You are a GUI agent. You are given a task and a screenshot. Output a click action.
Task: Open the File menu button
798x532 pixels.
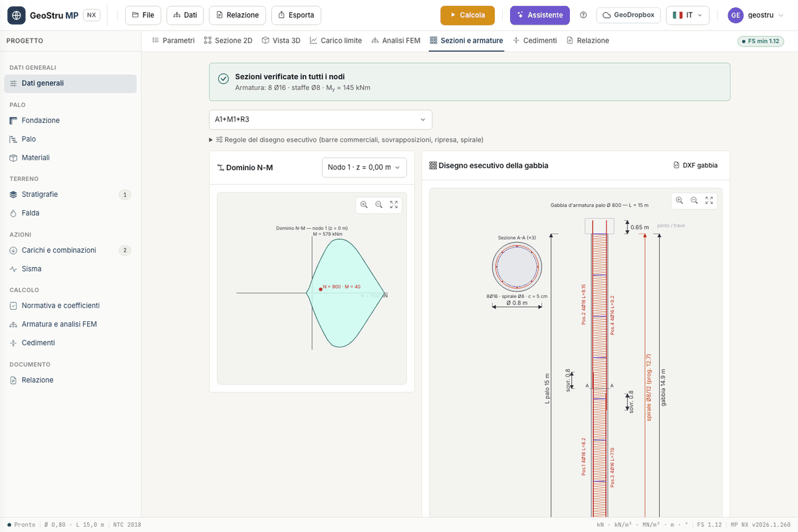click(x=143, y=15)
